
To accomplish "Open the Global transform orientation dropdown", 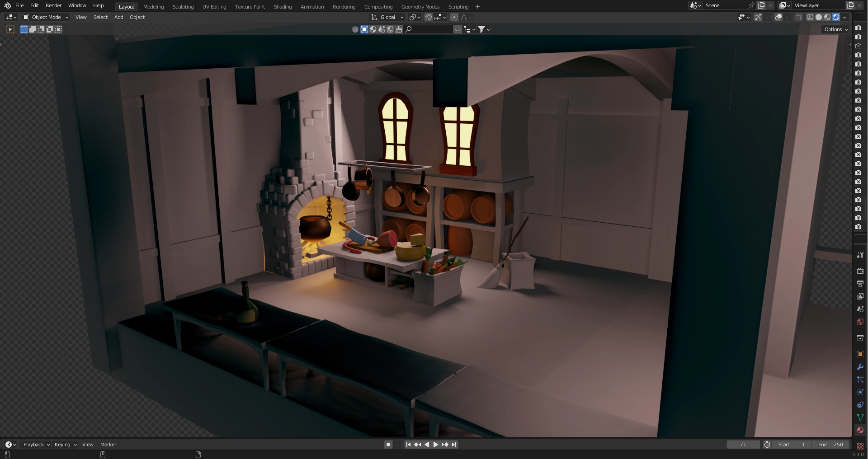I will tap(387, 17).
